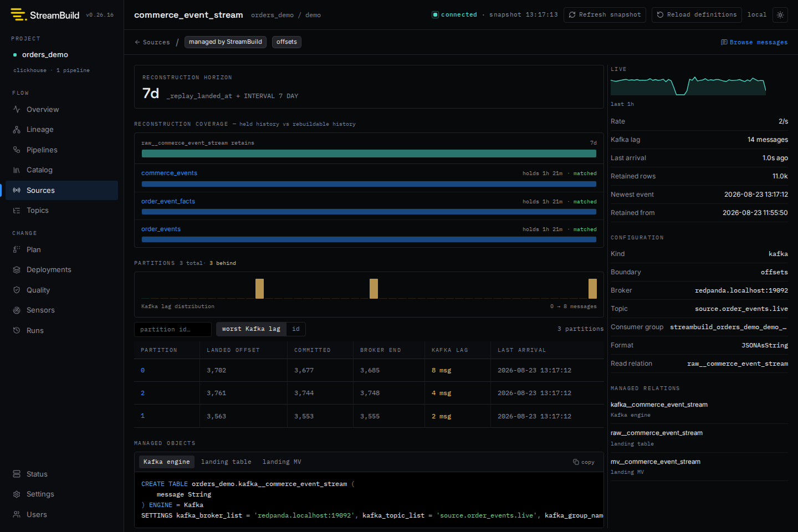The width and height of the screenshot is (798, 532).
Task: Click the Broker redpanda.localhost:19092 value
Action: point(741,290)
